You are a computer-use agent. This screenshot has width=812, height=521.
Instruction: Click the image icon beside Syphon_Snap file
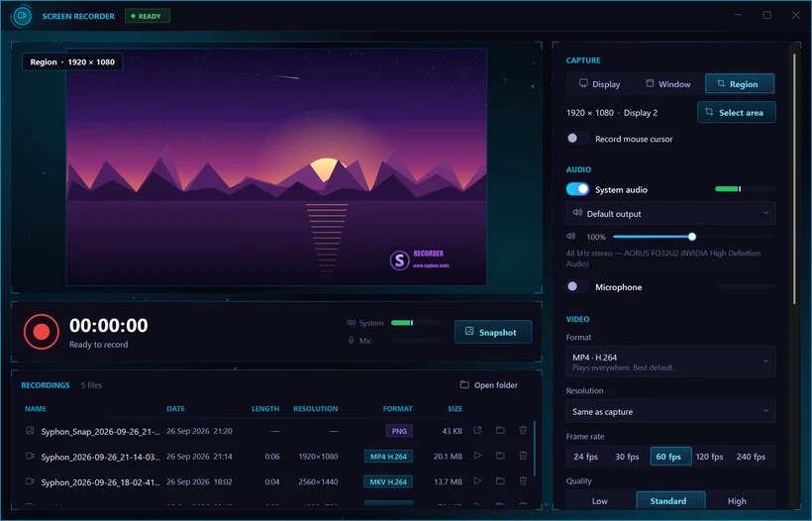30,430
